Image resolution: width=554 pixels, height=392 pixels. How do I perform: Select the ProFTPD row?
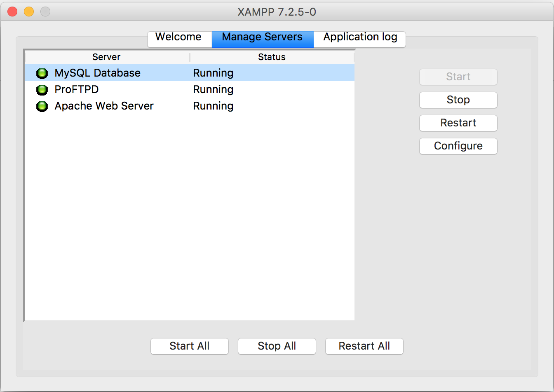point(190,89)
